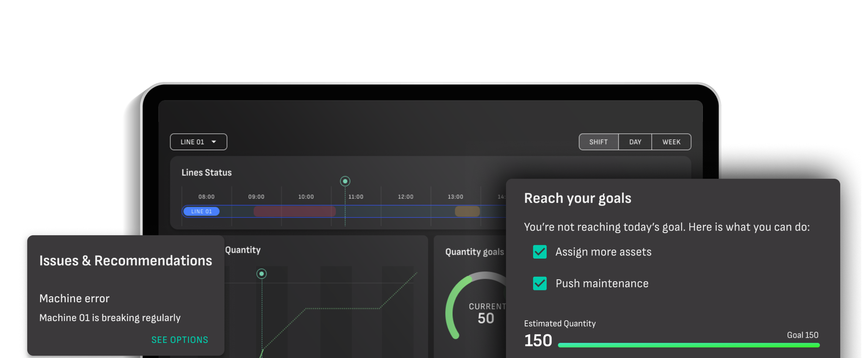
Task: Click the Quantity chart circular marker icon
Action: tap(262, 274)
